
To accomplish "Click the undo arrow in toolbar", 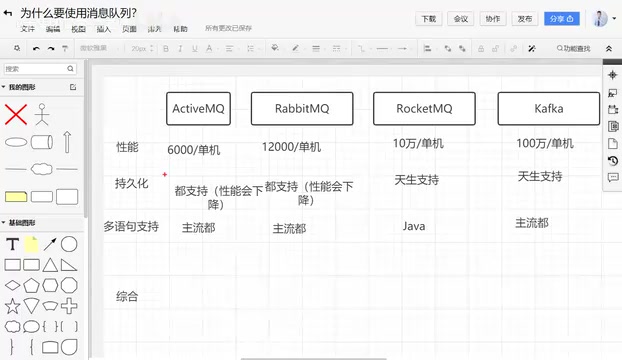I will [36, 48].
